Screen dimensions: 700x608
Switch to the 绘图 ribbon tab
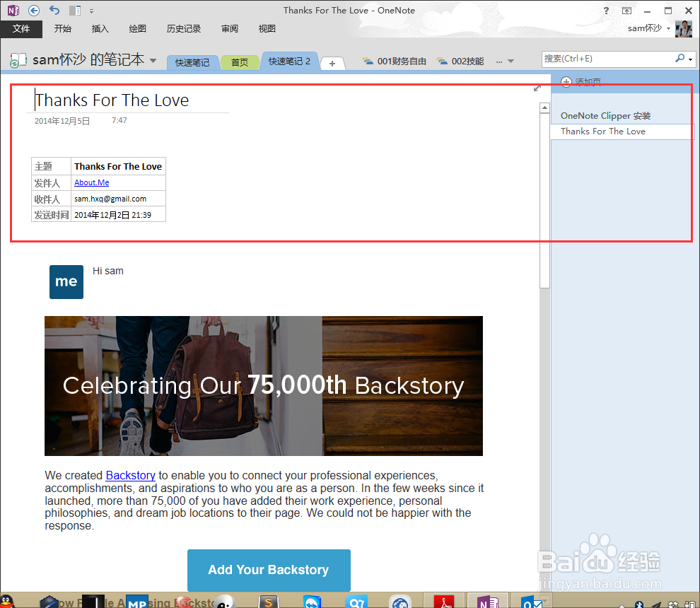coord(137,28)
